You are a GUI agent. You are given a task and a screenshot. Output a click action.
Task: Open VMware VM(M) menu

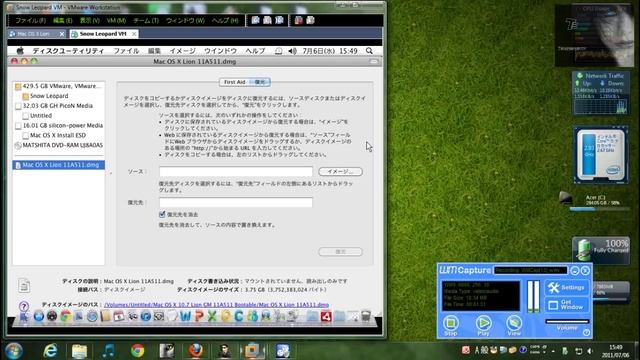[x=116, y=20]
